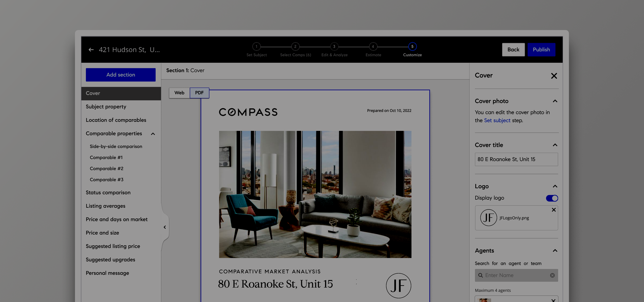Open the Set subject link
This screenshot has height=302, width=644.
(497, 120)
